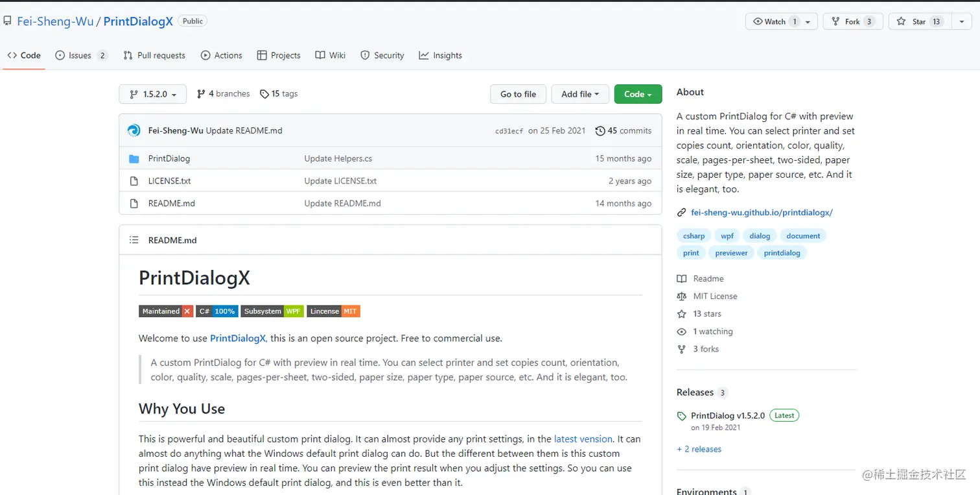This screenshot has width=980, height=495.
Task: View 3 forks in sidebar
Action: [x=698, y=348]
